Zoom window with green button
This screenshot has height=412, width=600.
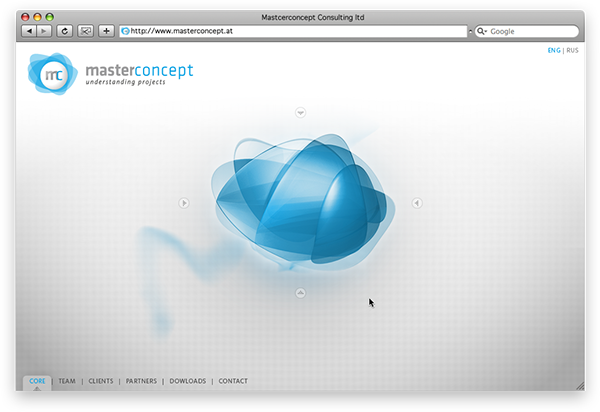(x=49, y=17)
